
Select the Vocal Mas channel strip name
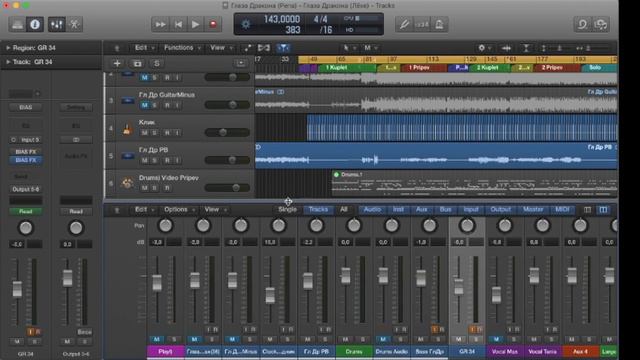504,351
